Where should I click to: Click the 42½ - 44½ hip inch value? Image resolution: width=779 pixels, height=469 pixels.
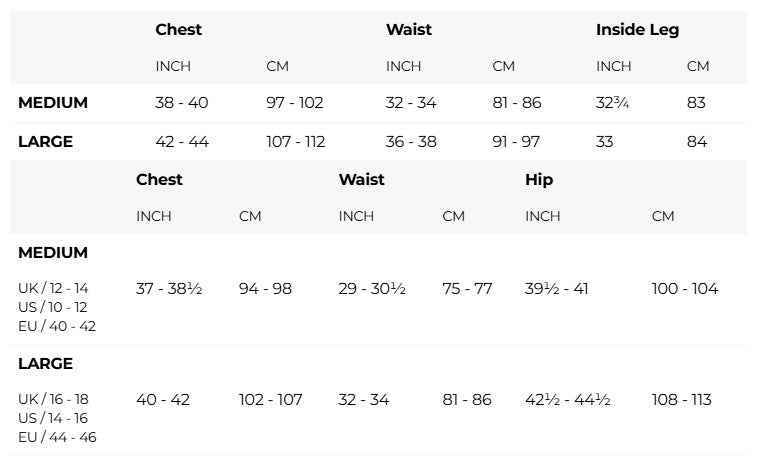pos(568,400)
